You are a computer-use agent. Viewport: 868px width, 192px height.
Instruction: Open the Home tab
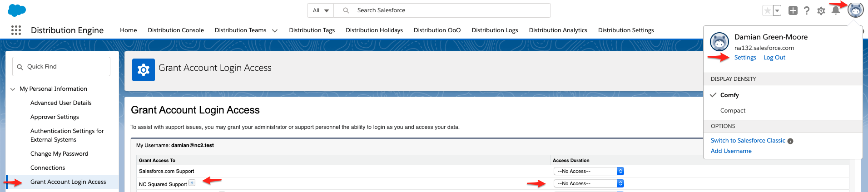point(129,30)
